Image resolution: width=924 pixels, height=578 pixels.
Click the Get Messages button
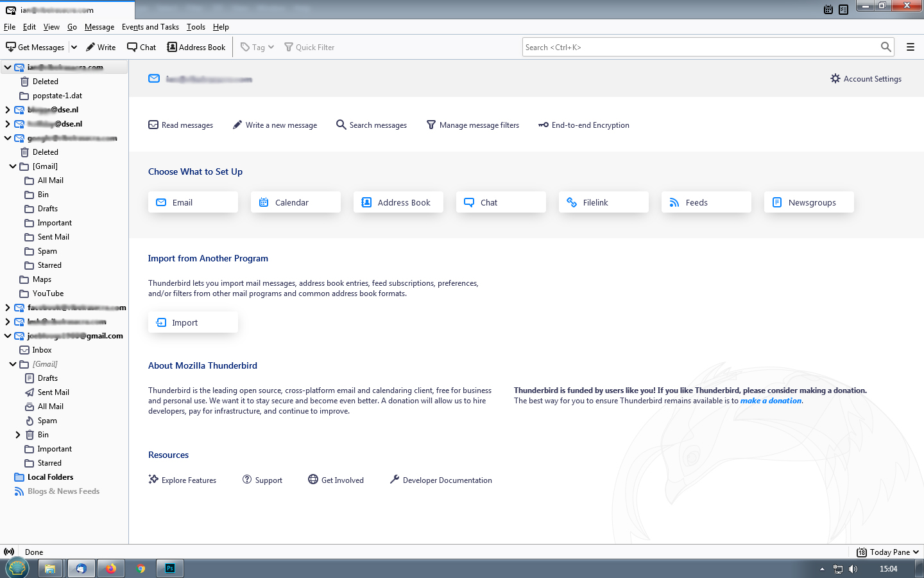(35, 47)
